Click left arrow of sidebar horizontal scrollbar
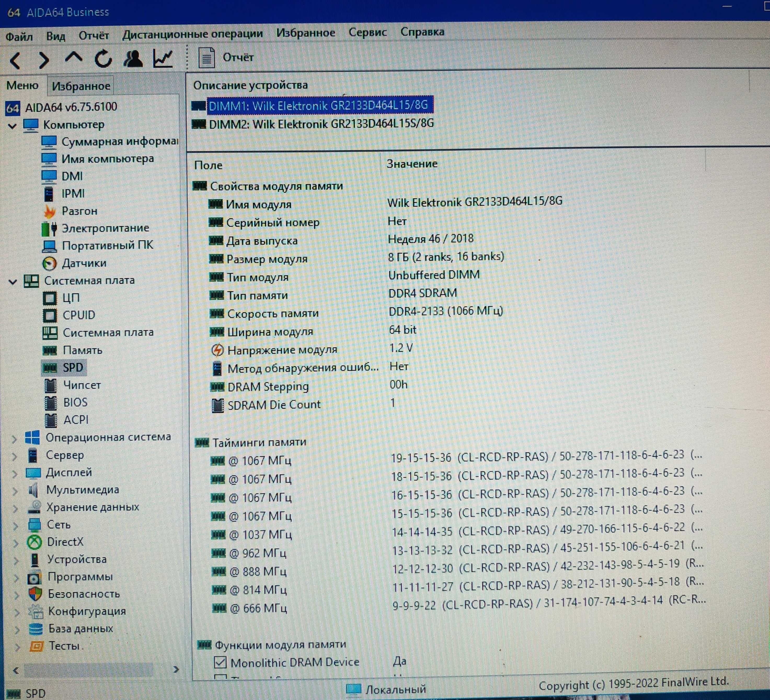770x700 pixels. 16,670
